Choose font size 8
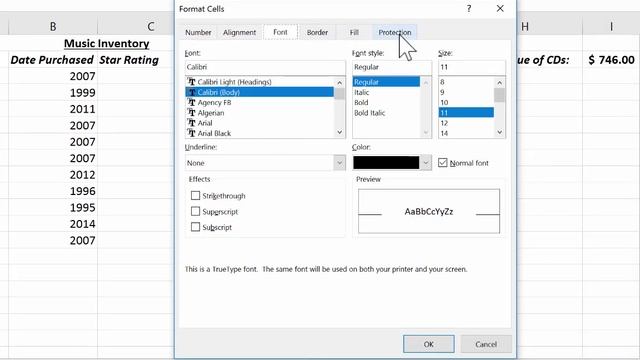The height and width of the screenshot is (360, 640). 466,82
